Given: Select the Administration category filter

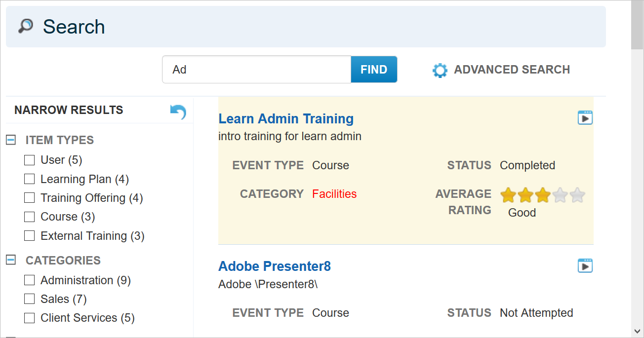Looking at the screenshot, I should tap(29, 280).
